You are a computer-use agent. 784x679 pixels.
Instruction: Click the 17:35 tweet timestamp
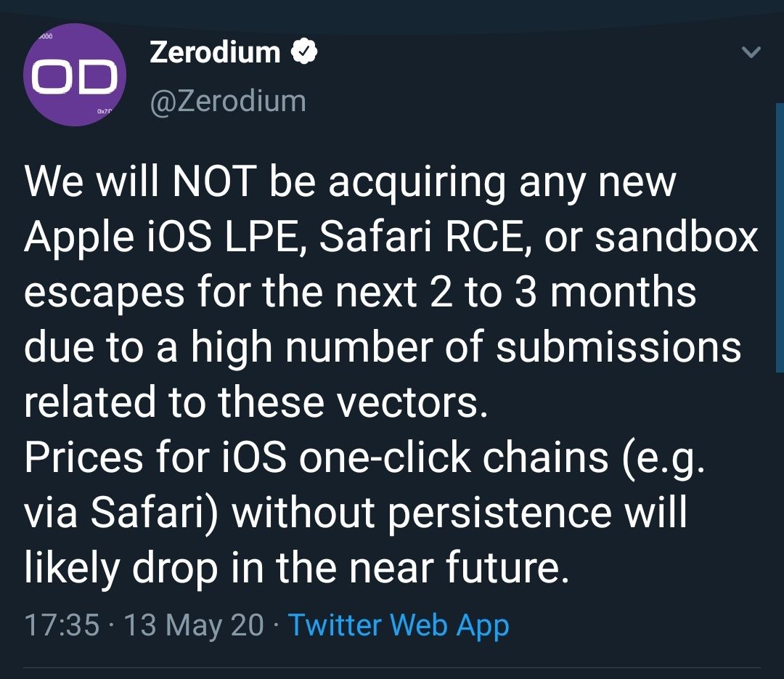62,625
